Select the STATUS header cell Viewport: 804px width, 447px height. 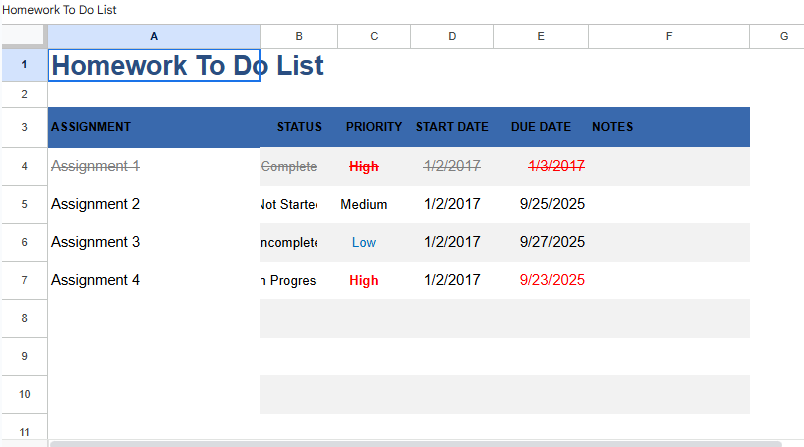(x=299, y=127)
